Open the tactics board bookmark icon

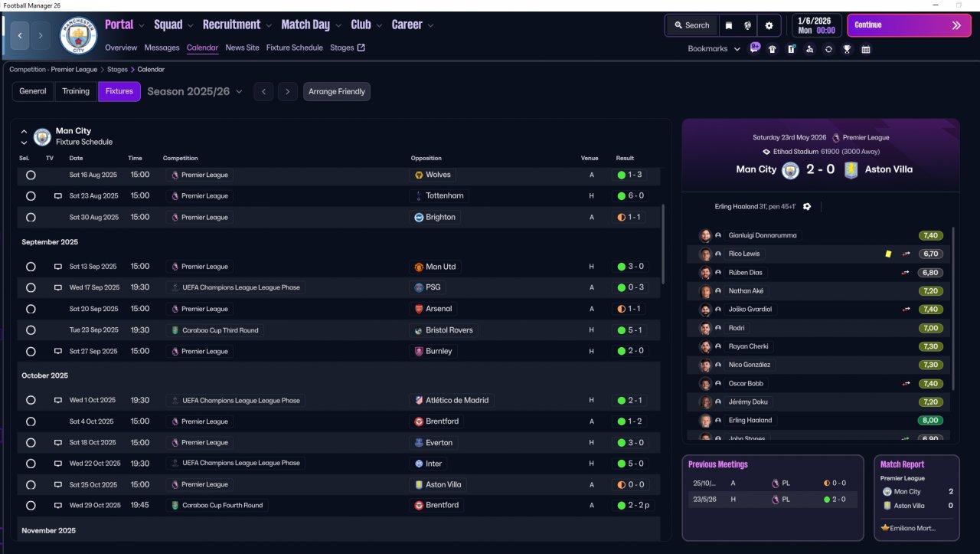[792, 49]
